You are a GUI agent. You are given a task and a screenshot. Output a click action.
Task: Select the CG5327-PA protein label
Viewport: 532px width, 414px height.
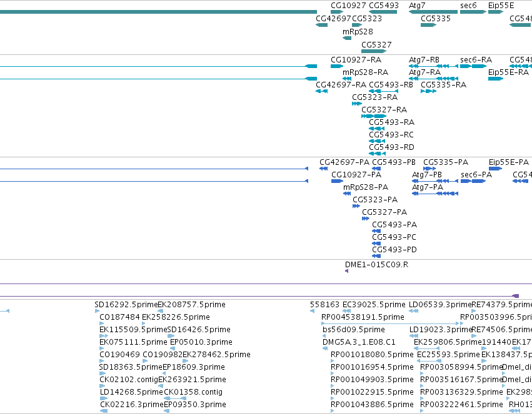pyautogui.click(x=384, y=213)
